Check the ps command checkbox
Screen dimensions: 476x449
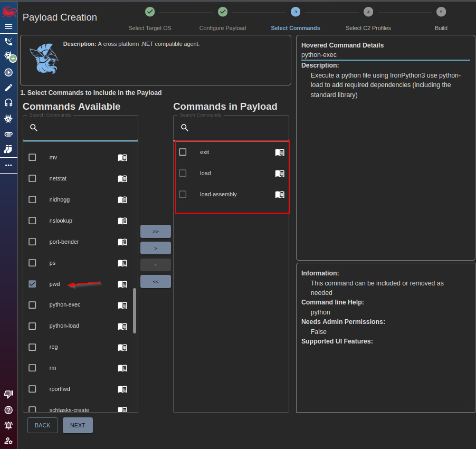(32, 263)
